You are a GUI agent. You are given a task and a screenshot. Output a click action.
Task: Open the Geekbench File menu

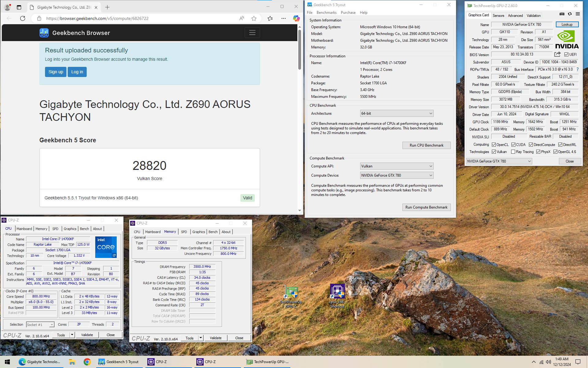[x=310, y=13]
